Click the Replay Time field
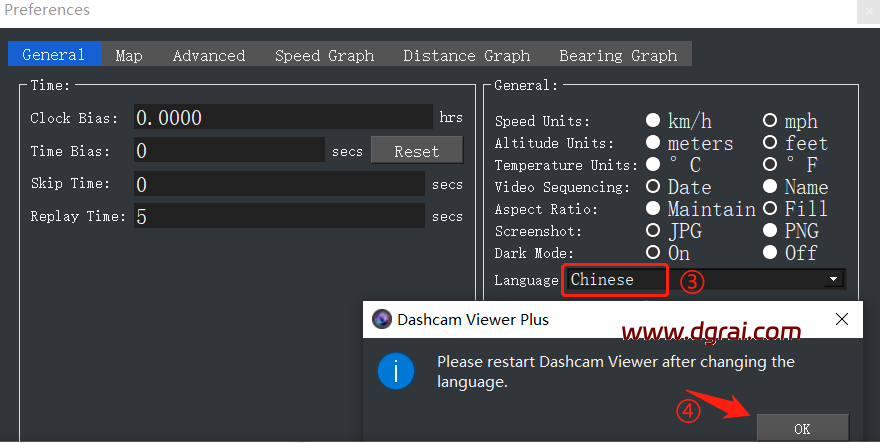This screenshot has width=880, height=443. pyautogui.click(x=279, y=216)
